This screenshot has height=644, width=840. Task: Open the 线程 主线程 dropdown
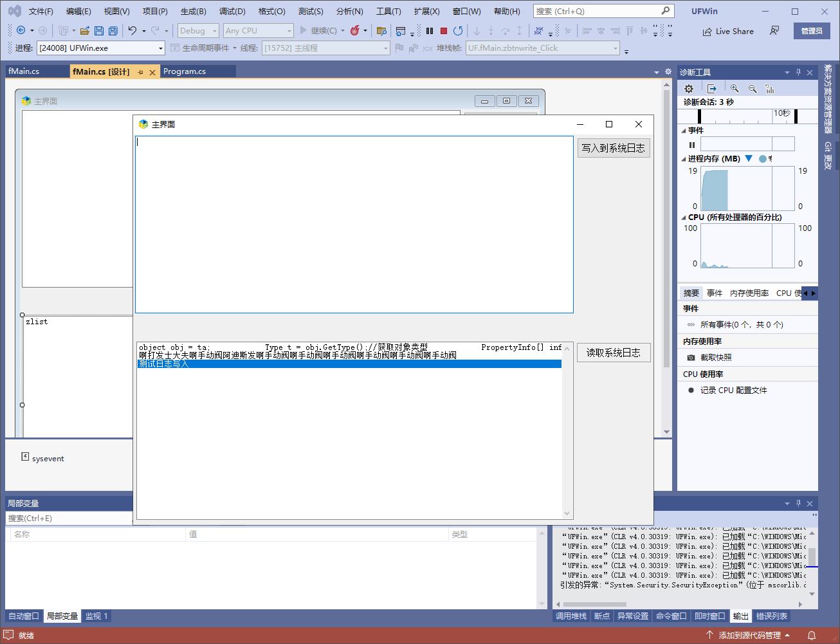click(326, 48)
